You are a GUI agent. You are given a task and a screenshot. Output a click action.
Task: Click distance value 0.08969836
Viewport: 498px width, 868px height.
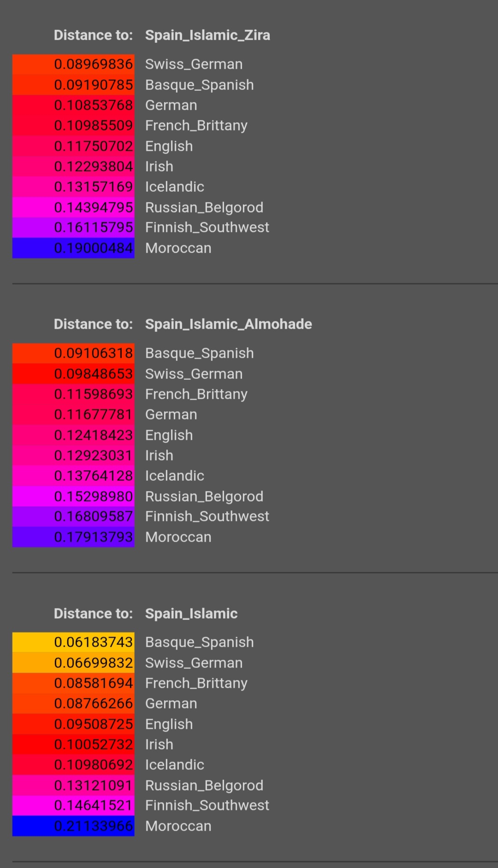[x=73, y=64]
